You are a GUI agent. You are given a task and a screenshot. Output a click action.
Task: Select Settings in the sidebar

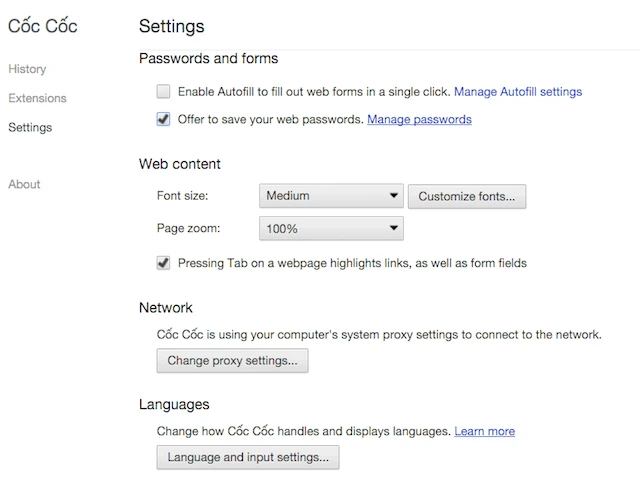coord(30,127)
